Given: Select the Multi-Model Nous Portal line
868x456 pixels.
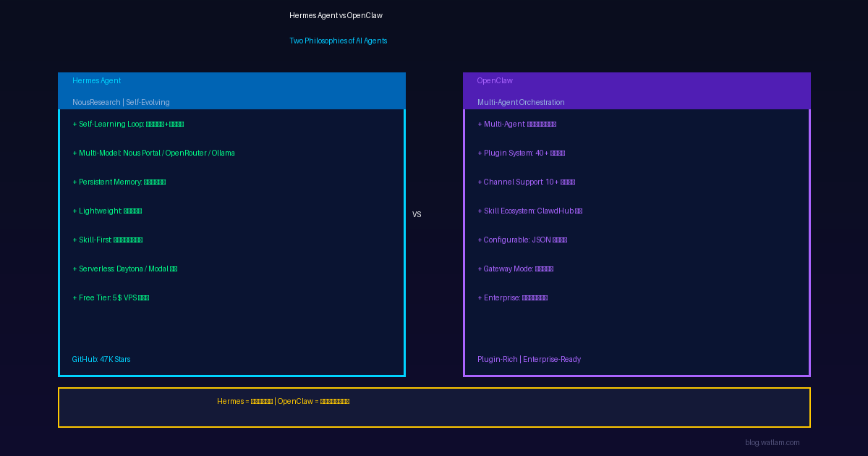Looking at the screenshot, I should (153, 153).
